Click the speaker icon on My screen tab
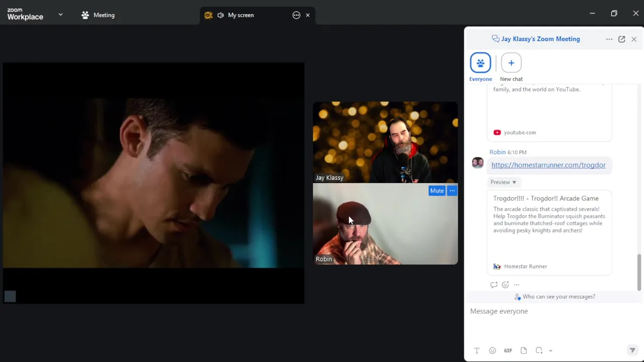Image resolution: width=644 pixels, height=362 pixels. [x=220, y=15]
